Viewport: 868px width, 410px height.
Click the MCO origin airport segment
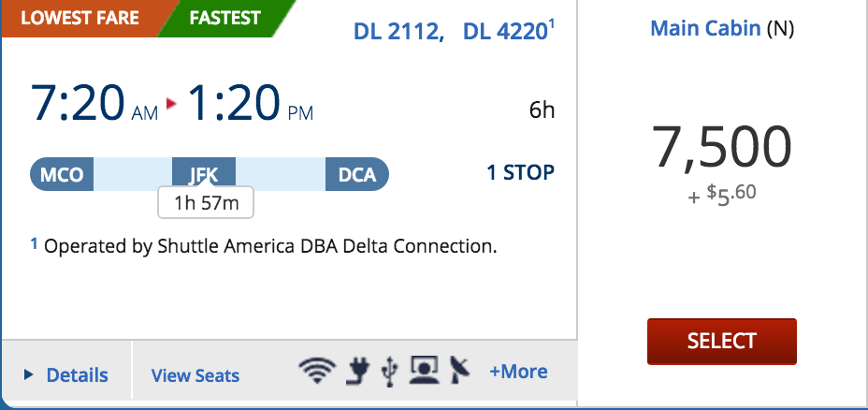(x=62, y=174)
